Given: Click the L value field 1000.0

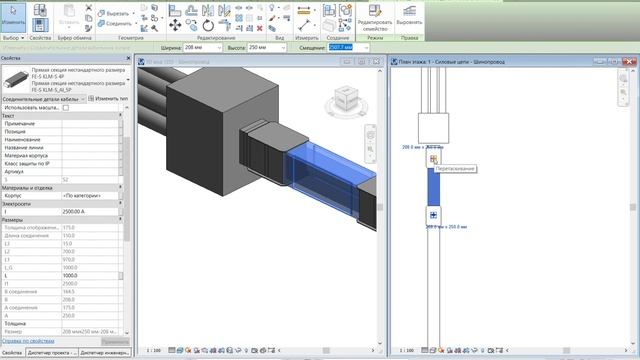Looking at the screenshot, I should click(x=90, y=276).
